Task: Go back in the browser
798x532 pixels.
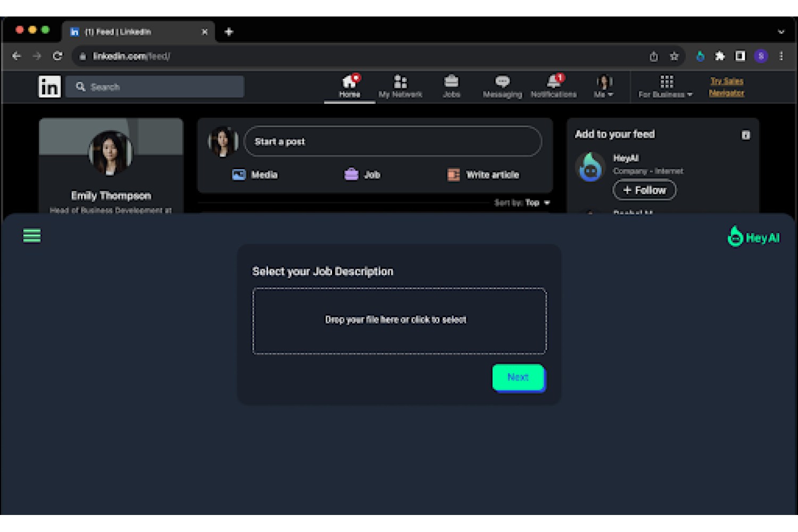Action: point(16,56)
